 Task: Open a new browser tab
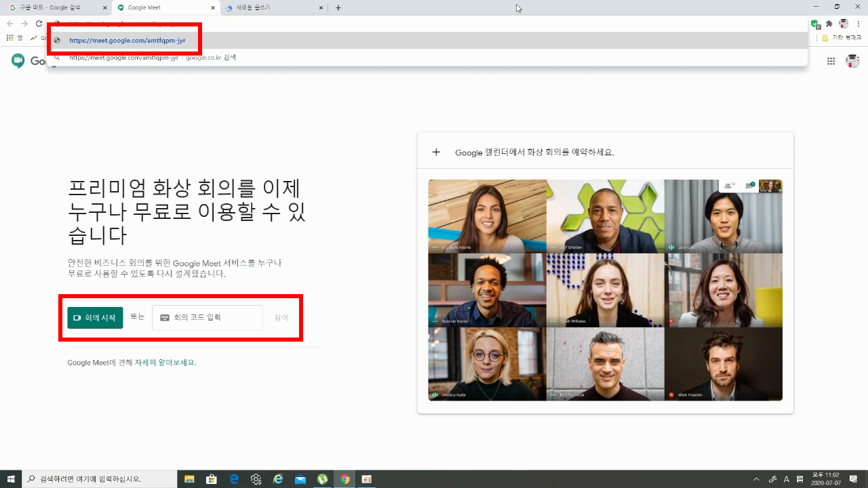click(x=338, y=7)
